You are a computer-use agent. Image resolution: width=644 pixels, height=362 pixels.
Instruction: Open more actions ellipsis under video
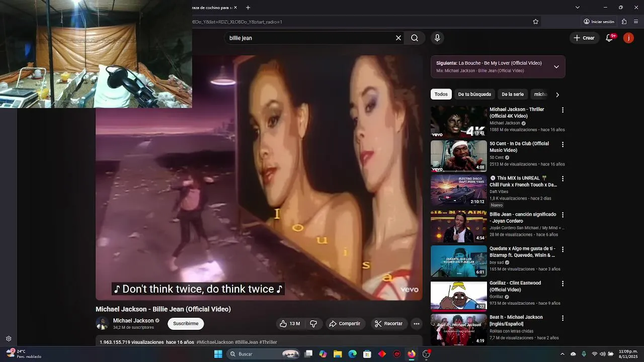pos(416,324)
